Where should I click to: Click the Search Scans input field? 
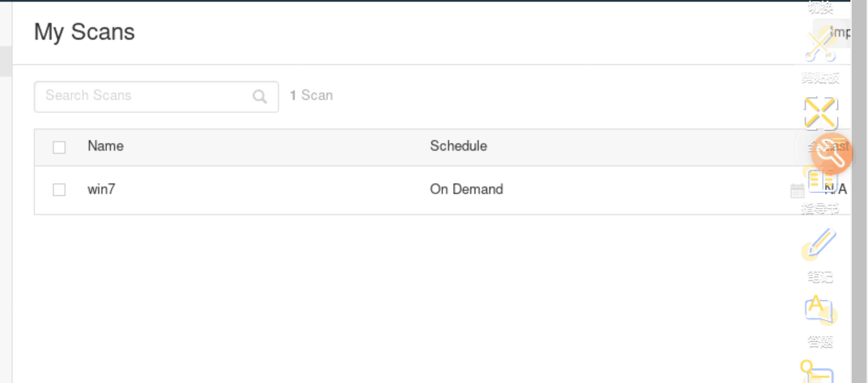[144, 96]
